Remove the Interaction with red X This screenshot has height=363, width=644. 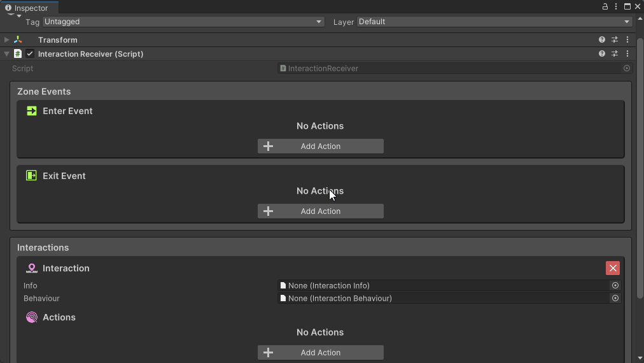point(613,268)
